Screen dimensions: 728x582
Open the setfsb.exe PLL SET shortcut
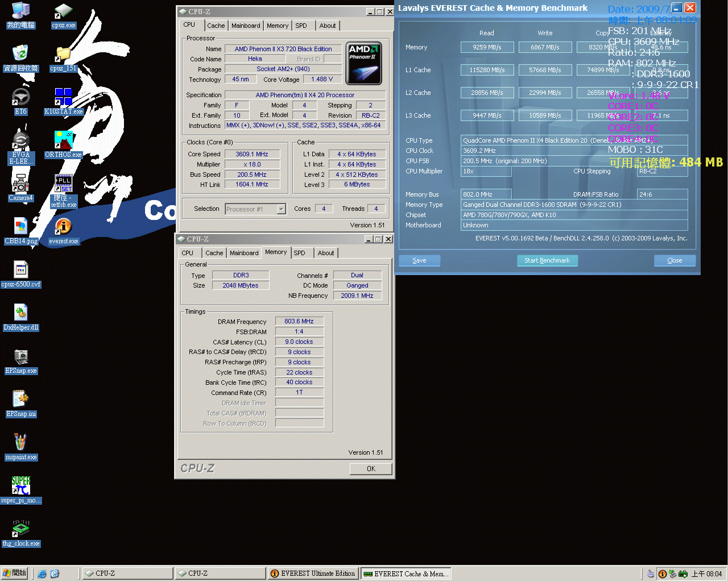coord(63,191)
